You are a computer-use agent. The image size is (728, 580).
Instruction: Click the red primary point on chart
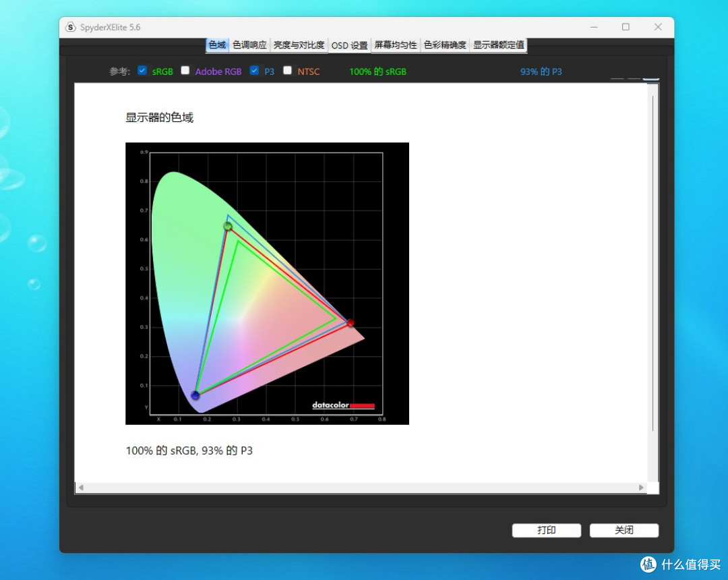click(351, 322)
